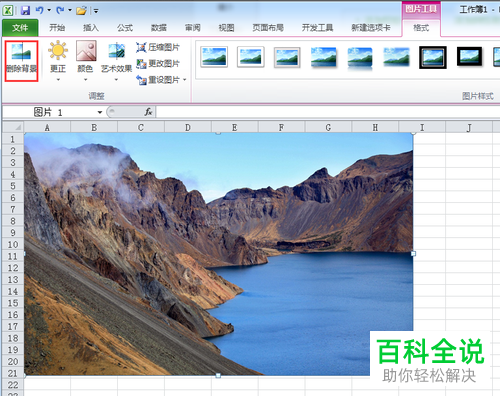Select column G header
The height and width of the screenshot is (396, 500).
328,127
